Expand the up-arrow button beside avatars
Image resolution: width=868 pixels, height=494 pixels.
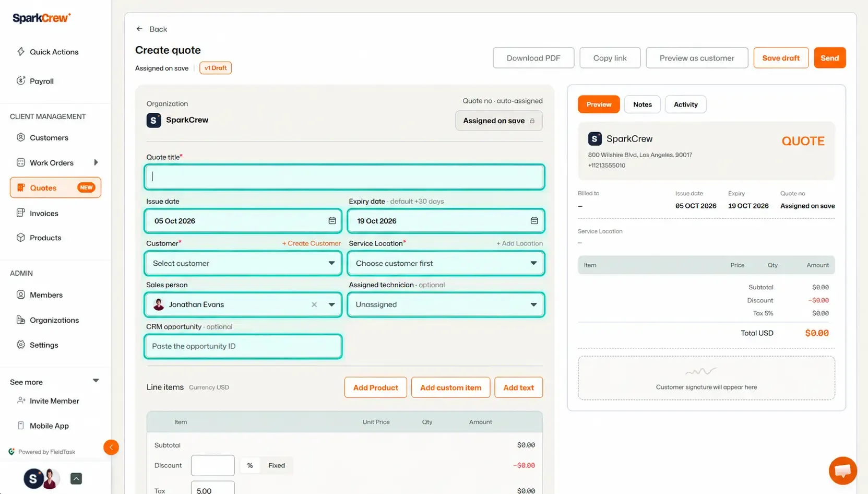76,478
